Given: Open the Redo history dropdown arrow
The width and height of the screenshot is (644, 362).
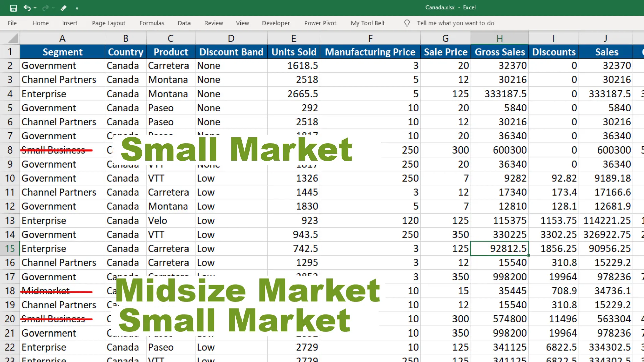Looking at the screenshot, I should (x=53, y=8).
